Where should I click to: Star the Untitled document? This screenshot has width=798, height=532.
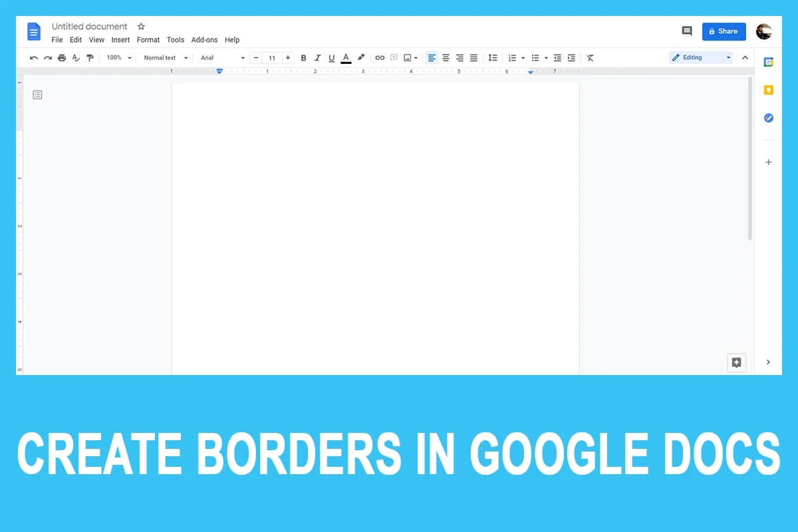click(141, 27)
